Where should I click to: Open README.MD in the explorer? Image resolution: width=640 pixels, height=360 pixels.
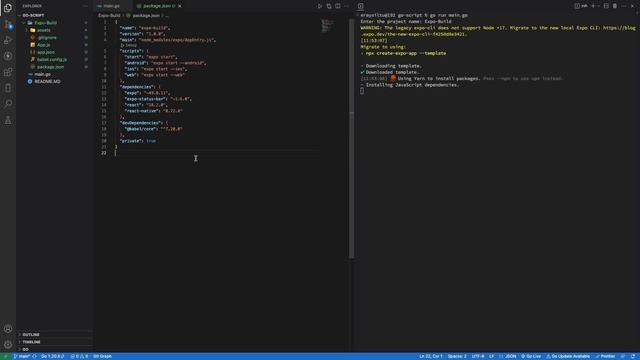point(47,82)
